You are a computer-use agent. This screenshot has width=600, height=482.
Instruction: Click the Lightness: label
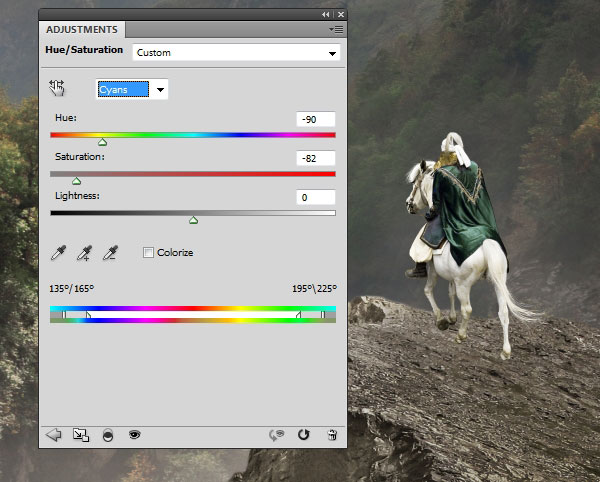tap(77, 196)
